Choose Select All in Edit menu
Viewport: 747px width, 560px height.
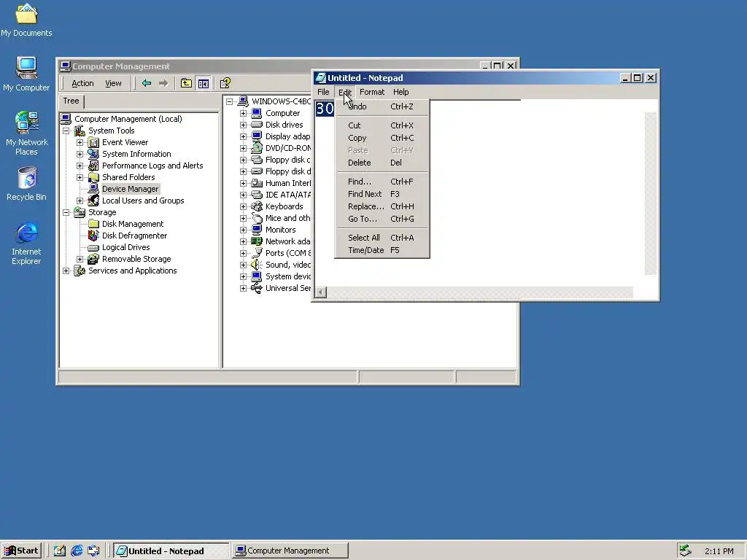click(382, 238)
